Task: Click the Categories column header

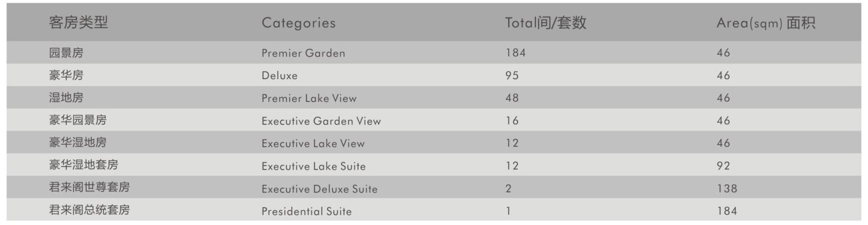Action: [x=298, y=23]
